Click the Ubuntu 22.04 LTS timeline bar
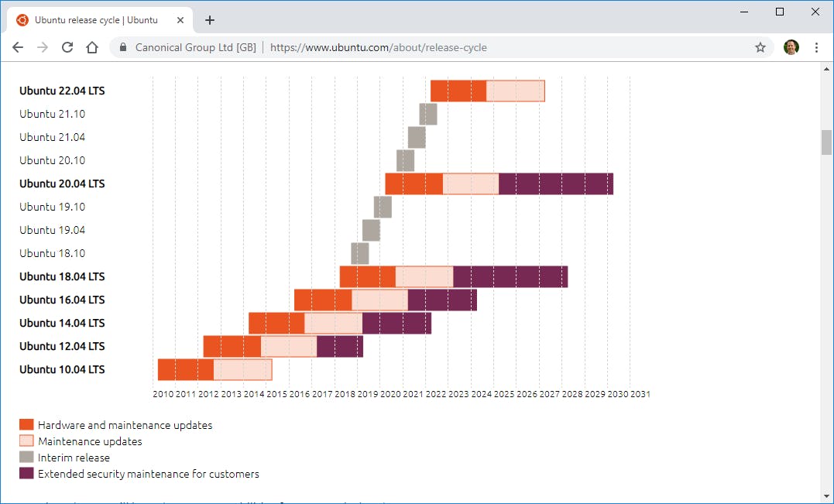Image resolution: width=834 pixels, height=504 pixels. [488, 91]
